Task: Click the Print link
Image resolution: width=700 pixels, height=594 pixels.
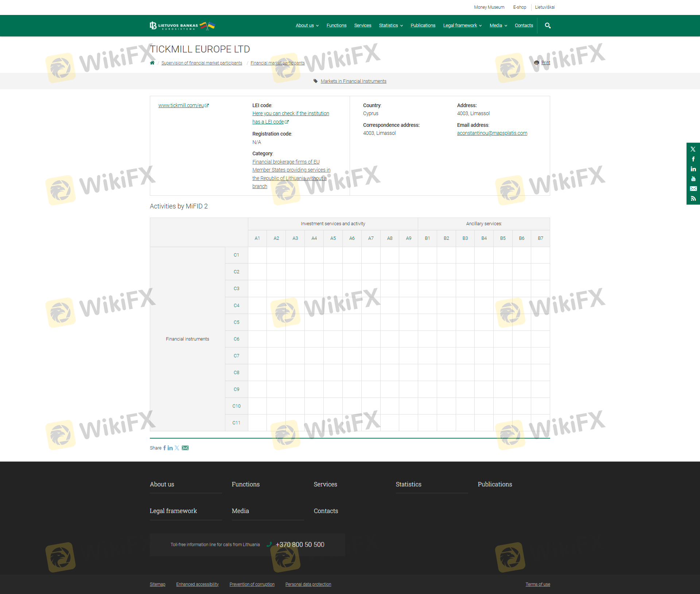Action: tap(545, 63)
